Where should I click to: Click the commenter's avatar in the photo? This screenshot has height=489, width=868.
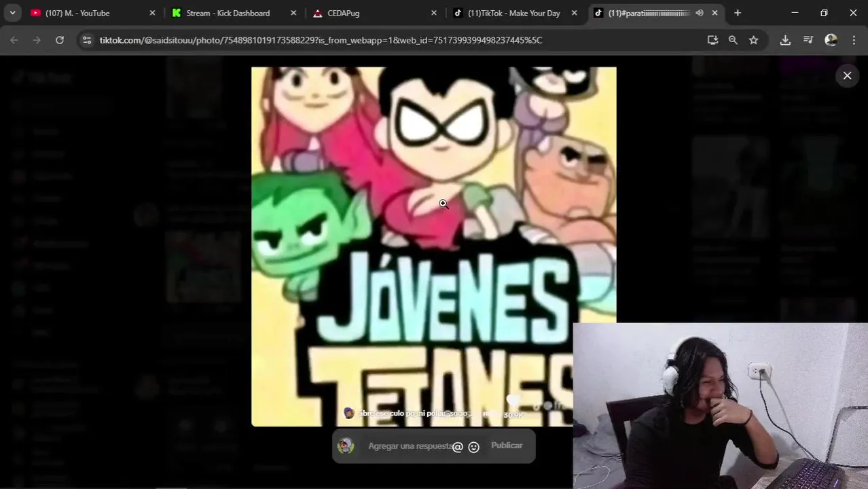(x=348, y=413)
